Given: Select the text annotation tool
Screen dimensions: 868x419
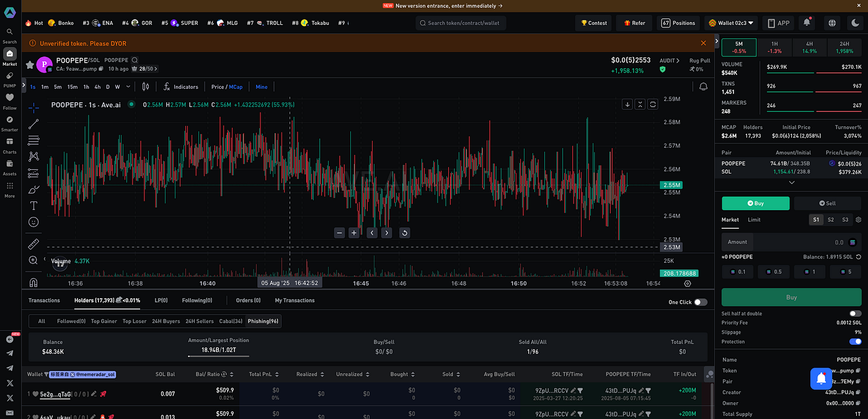Looking at the screenshot, I should [x=33, y=206].
